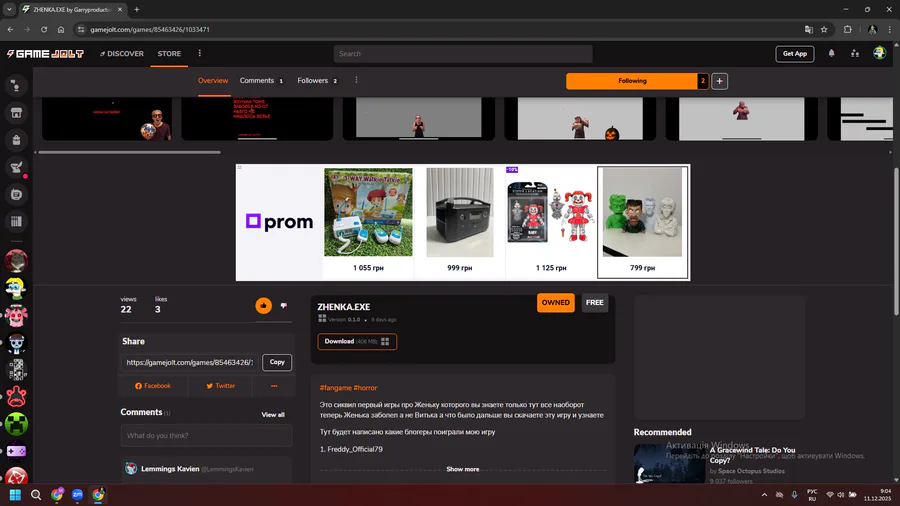This screenshot has height=506, width=900.
Task: Open Lemmings Kavien's profile
Action: (x=170, y=469)
